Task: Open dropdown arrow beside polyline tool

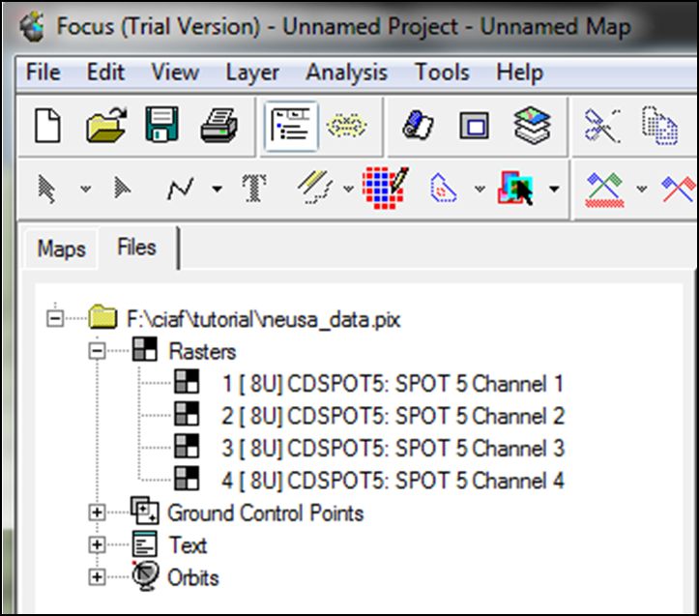Action: pos(218,190)
